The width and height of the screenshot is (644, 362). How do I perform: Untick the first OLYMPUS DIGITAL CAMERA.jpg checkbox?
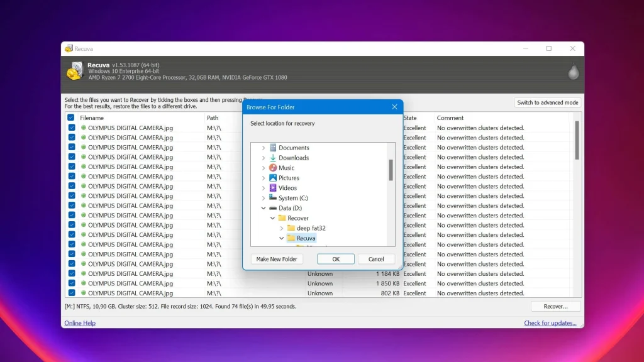pos(72,128)
